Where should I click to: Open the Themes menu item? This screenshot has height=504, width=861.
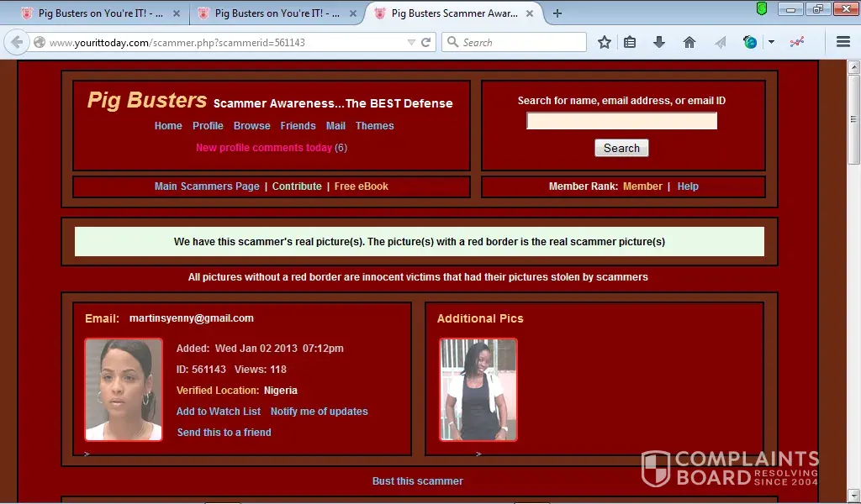pos(374,126)
